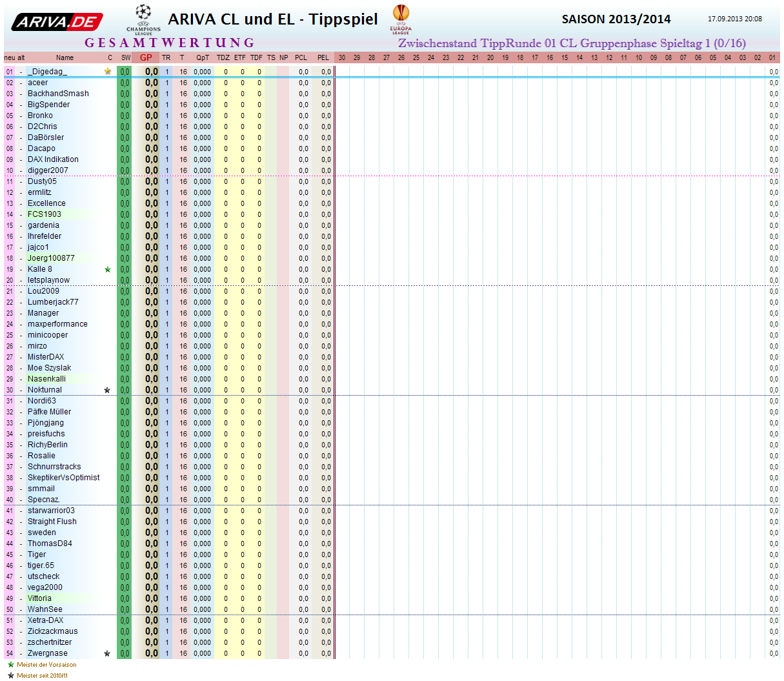
Task: Select player Bronko
Action: coord(40,116)
